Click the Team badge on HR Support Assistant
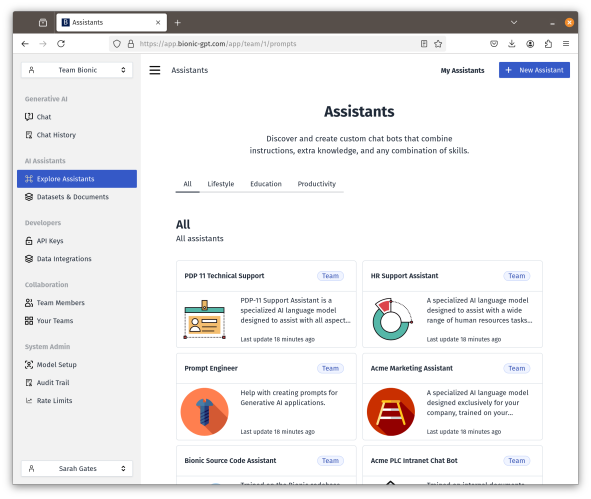 pos(517,276)
